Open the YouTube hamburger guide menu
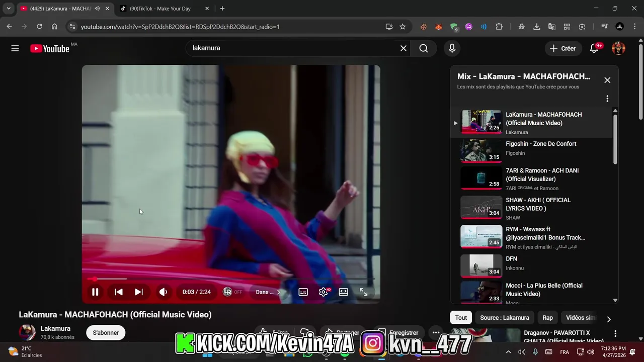This screenshot has width=644, height=362. tap(15, 48)
